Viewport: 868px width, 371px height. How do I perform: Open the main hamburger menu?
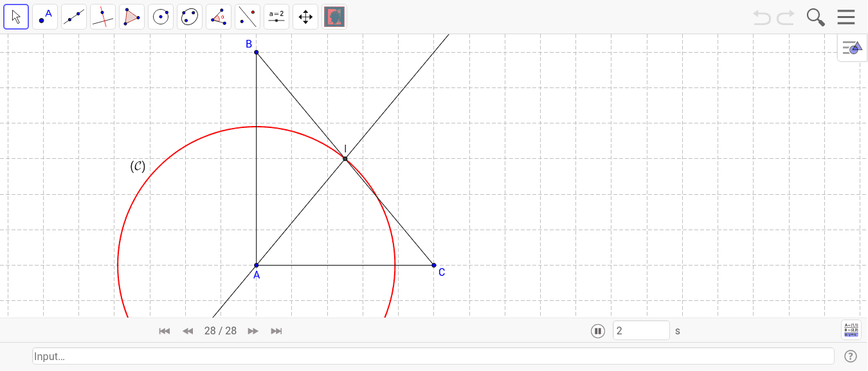click(x=846, y=17)
